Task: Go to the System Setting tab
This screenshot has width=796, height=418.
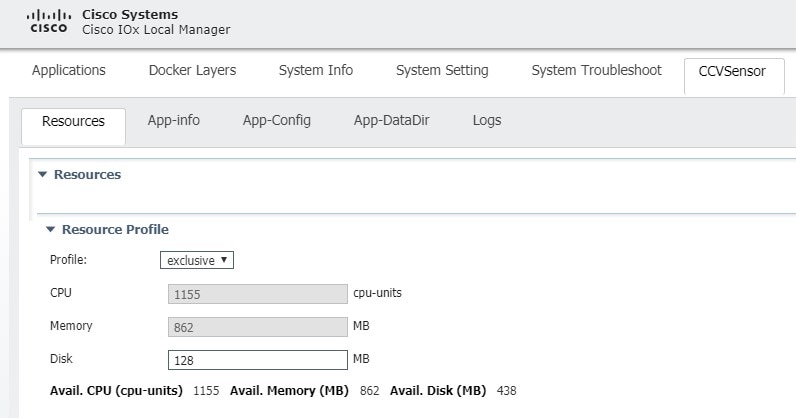Action: (442, 70)
